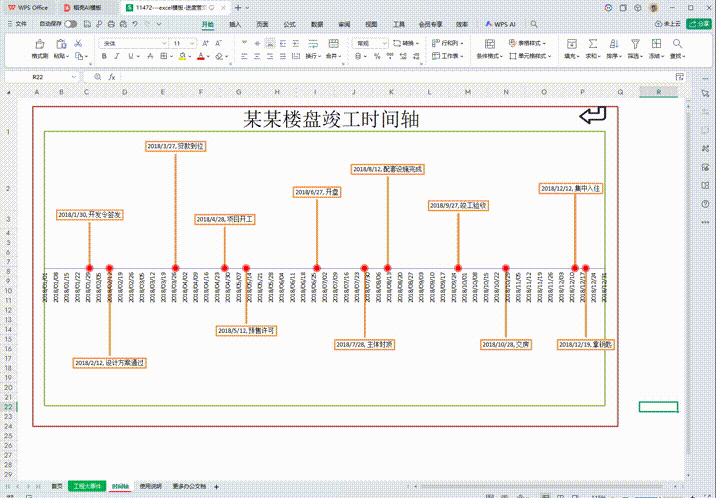Toggle Bold formatting
The height and width of the screenshot is (498, 716).
104,56
